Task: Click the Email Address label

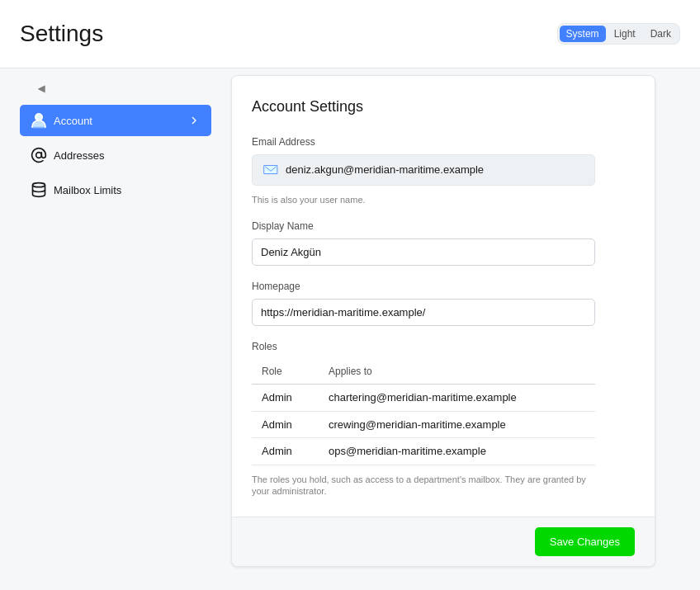Action: tap(283, 142)
